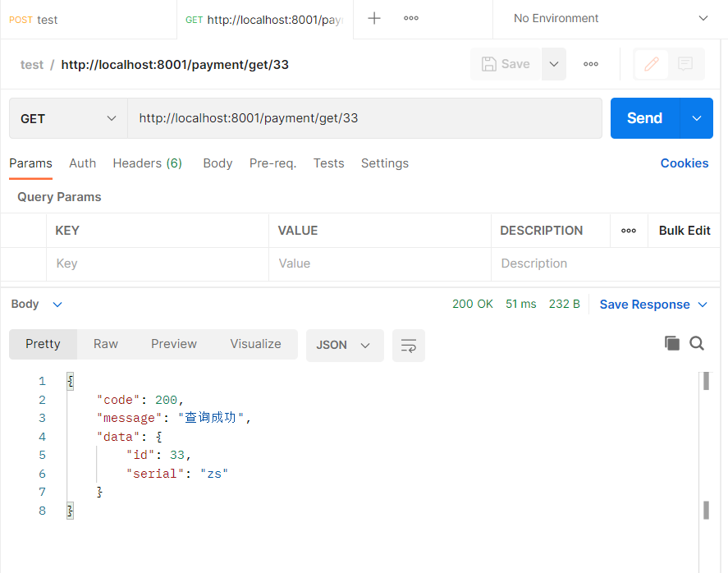Click Bulk Edit
This screenshot has width=728, height=573.
(x=685, y=231)
